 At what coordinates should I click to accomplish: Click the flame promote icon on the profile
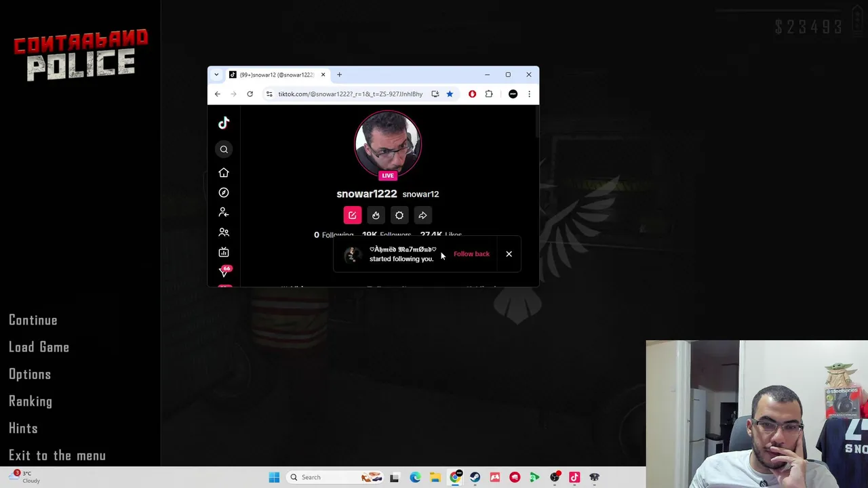point(376,216)
